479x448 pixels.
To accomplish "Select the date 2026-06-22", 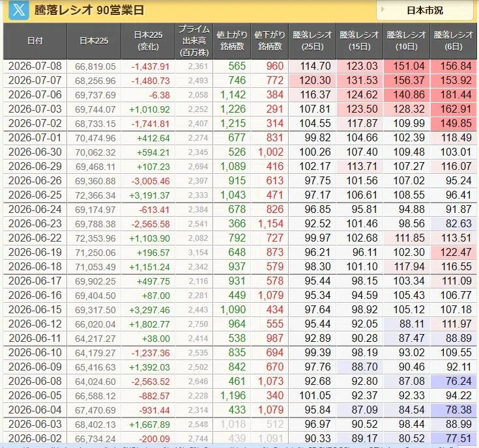I will (35, 238).
